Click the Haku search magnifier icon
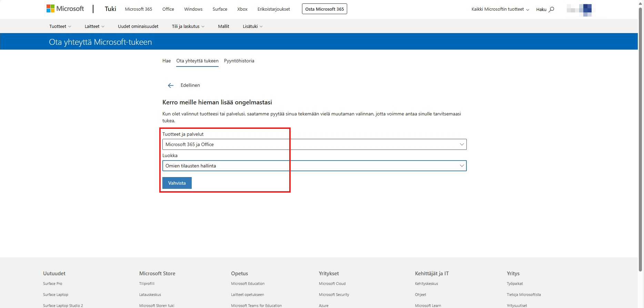The width and height of the screenshot is (644, 308). click(x=551, y=9)
